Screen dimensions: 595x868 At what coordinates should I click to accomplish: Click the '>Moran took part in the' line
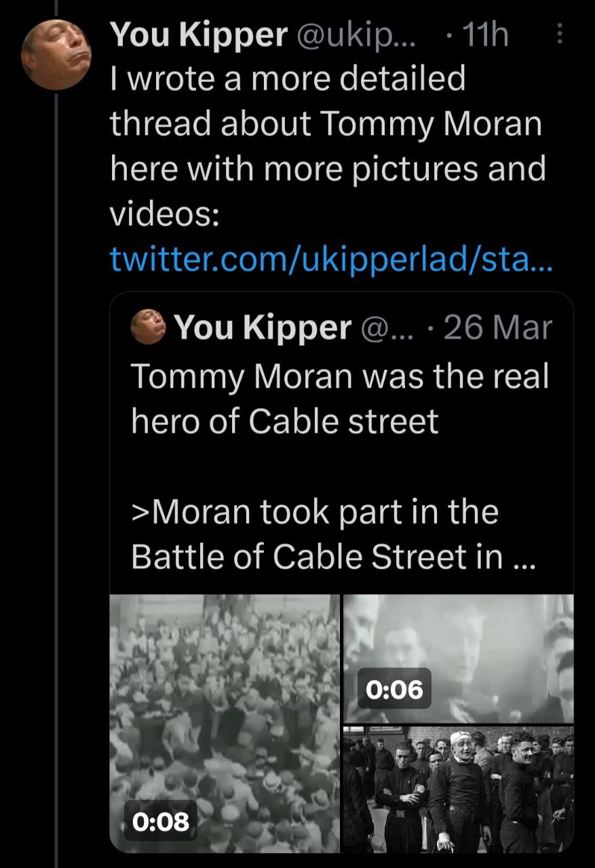pos(314,511)
